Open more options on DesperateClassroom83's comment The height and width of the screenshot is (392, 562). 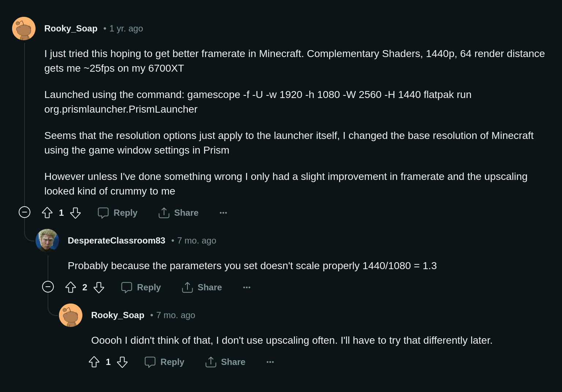click(x=247, y=287)
